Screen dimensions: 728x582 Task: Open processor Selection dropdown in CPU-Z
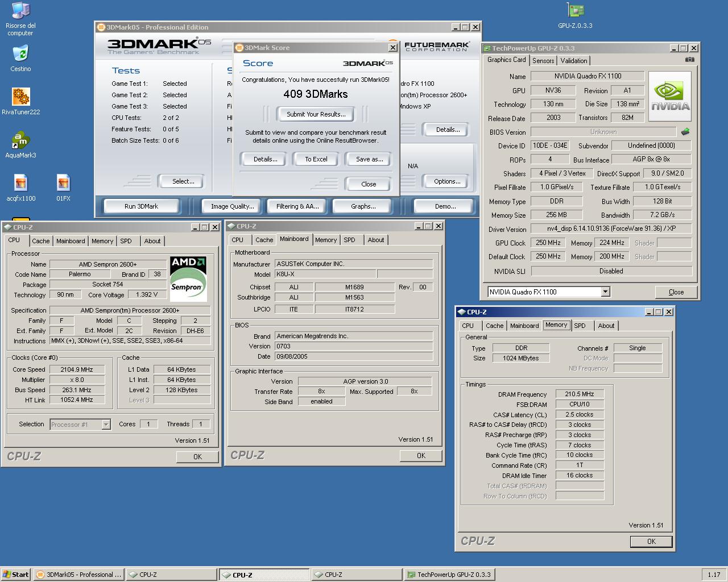point(106,424)
